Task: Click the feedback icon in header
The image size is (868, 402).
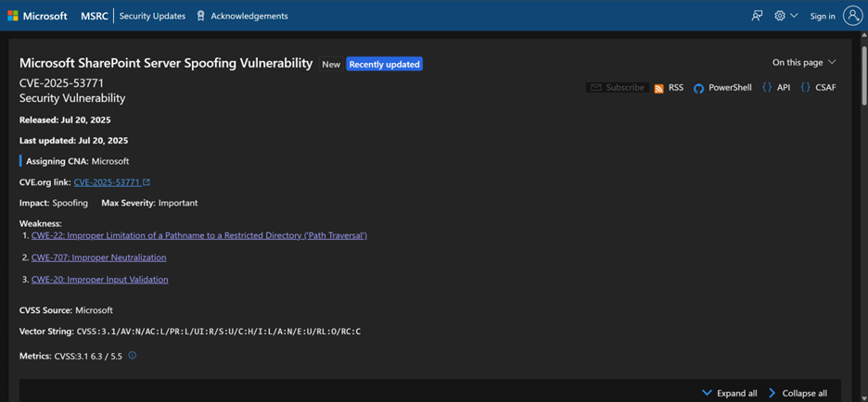Action: (757, 16)
